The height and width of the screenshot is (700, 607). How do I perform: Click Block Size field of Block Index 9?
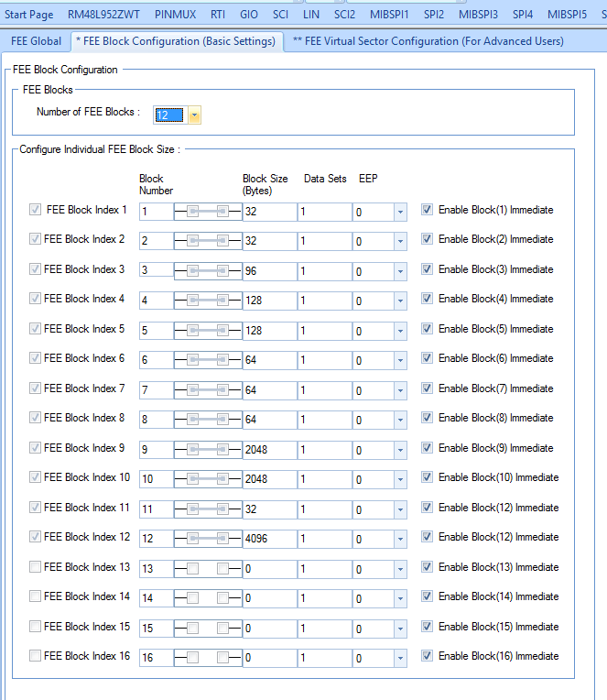tap(269, 450)
